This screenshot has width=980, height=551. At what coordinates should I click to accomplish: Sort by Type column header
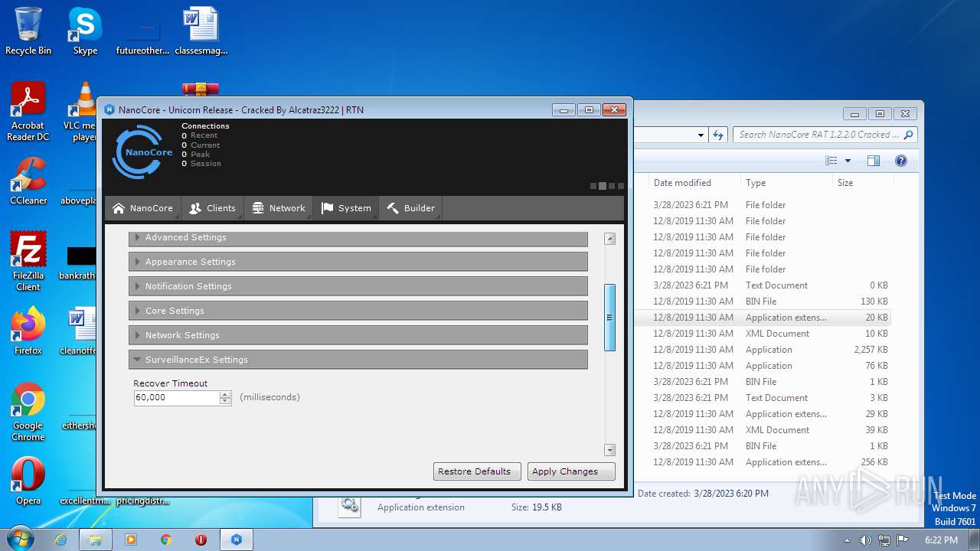pyautogui.click(x=786, y=183)
